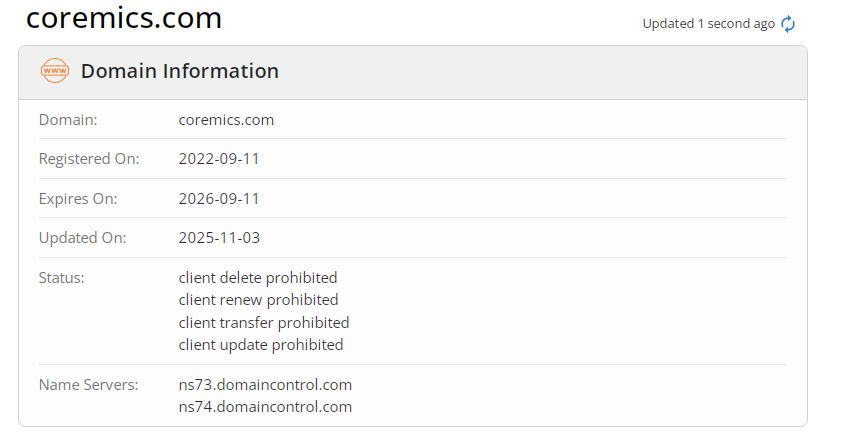Click 'client renew prohibited' status
Viewport: 846px width, 435px height.
pyautogui.click(x=258, y=300)
